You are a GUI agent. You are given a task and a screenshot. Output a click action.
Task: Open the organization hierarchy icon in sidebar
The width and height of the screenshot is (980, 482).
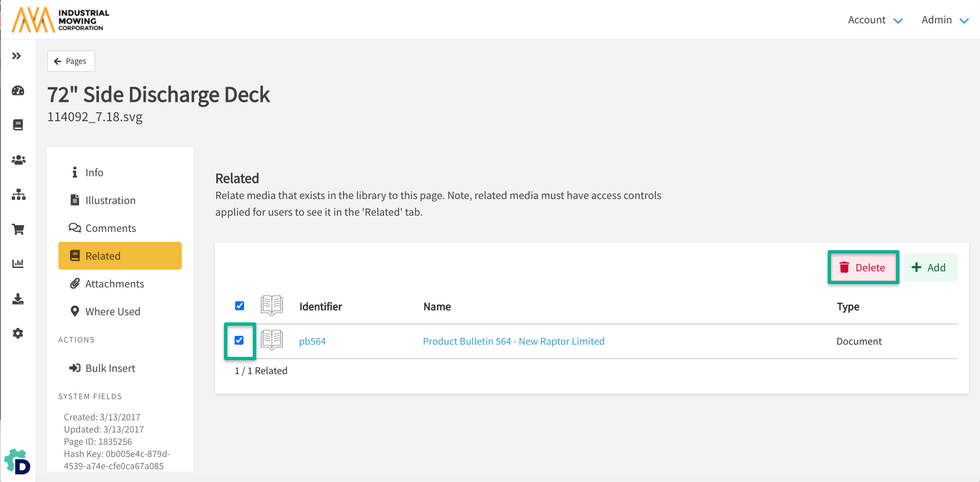(18, 195)
